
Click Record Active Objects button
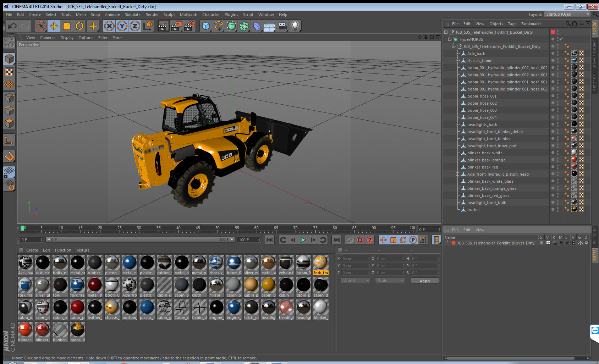click(350, 240)
